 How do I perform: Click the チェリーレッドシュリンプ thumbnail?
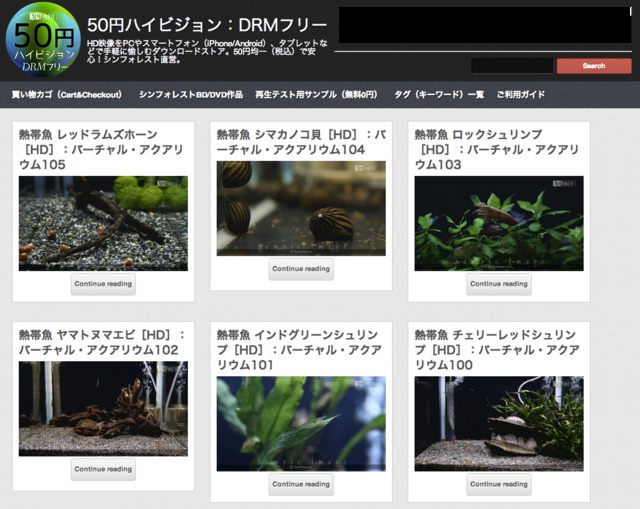click(x=498, y=423)
